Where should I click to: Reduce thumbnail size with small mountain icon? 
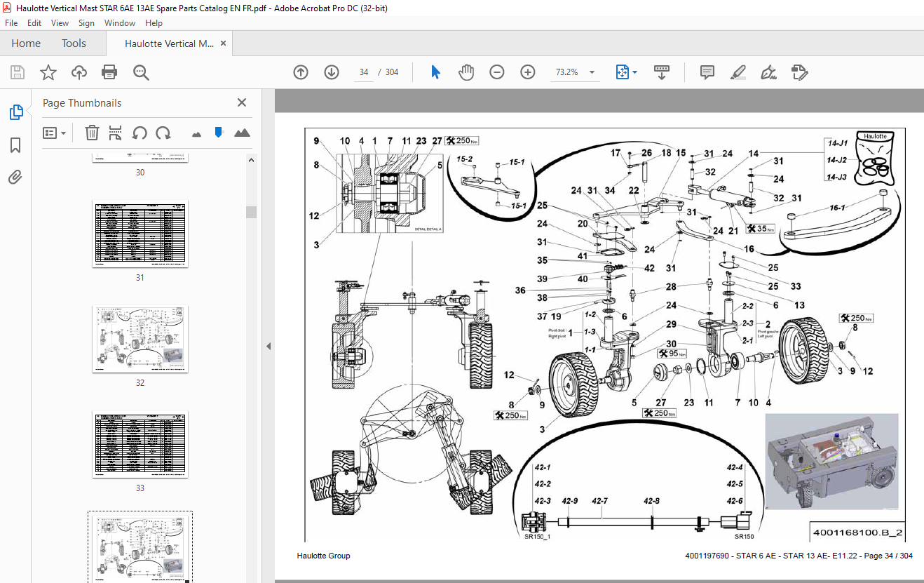pyautogui.click(x=196, y=133)
